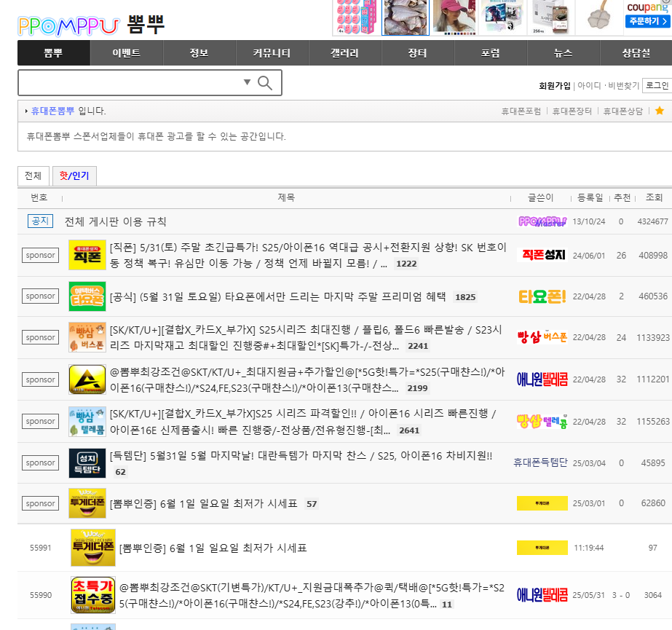Go to 휴대폰포럼 link

point(521,111)
